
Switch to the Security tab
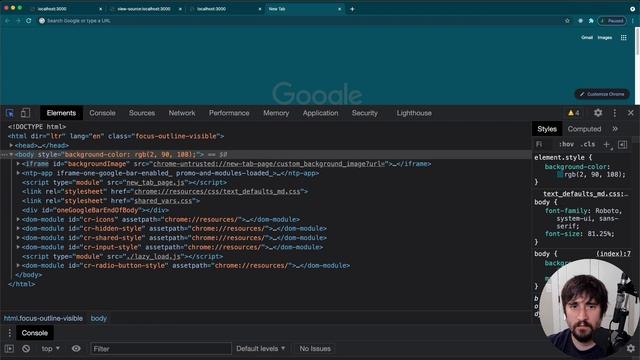pos(364,113)
